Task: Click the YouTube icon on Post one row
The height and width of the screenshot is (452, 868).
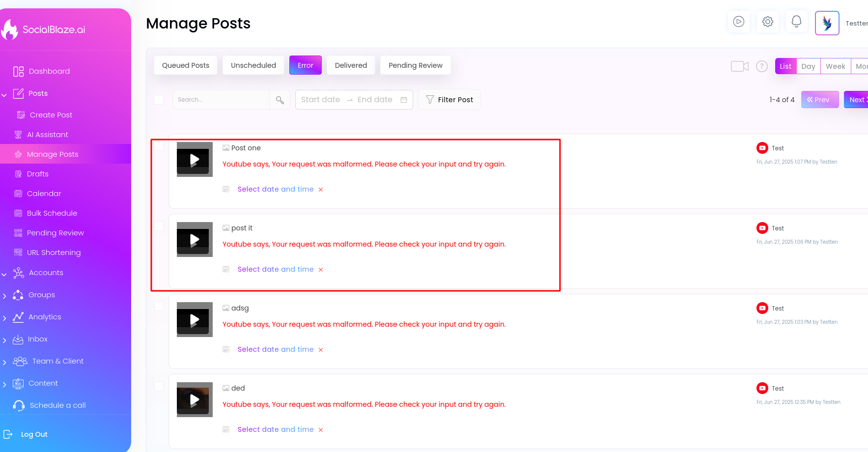Action: 762,148
